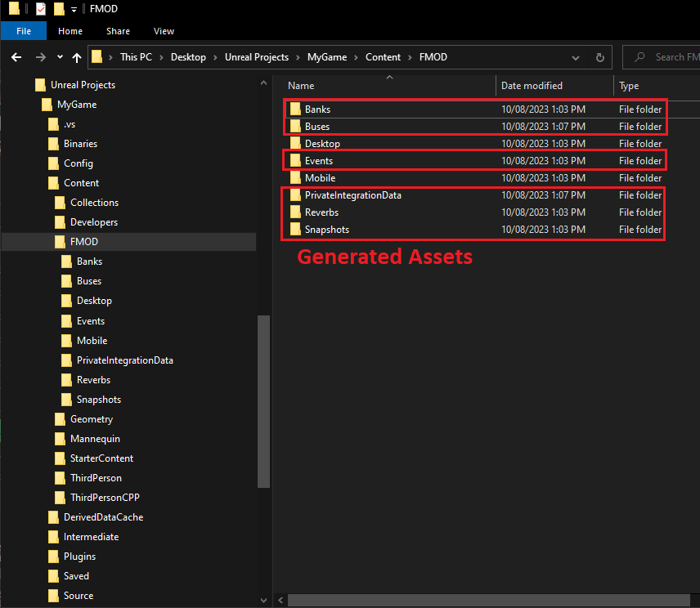Click the forward navigation arrow
This screenshot has width=700, height=608.
coord(39,57)
